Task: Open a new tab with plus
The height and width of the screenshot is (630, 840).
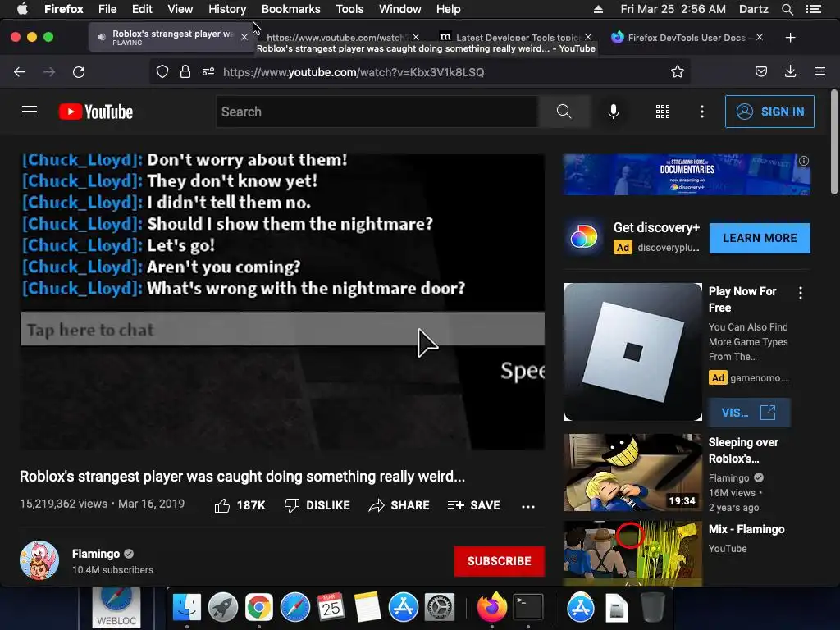Action: (x=790, y=38)
